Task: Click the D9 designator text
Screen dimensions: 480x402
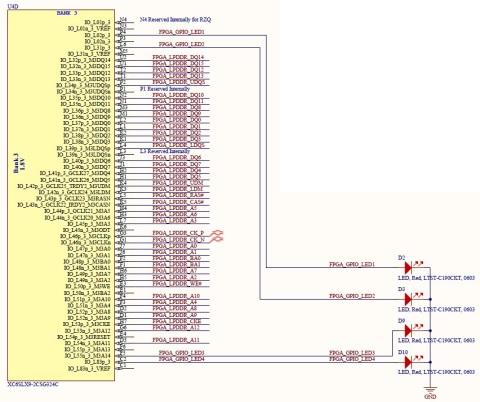Action: (401, 320)
